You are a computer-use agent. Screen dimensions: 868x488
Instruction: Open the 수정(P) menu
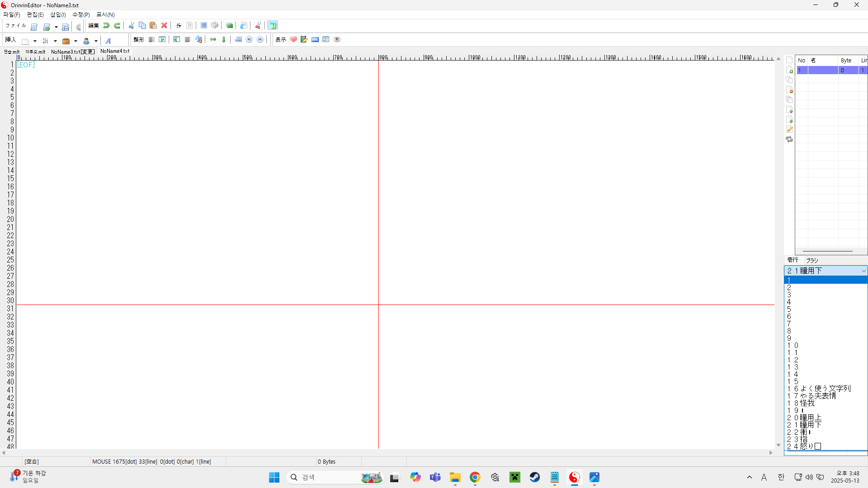81,15
